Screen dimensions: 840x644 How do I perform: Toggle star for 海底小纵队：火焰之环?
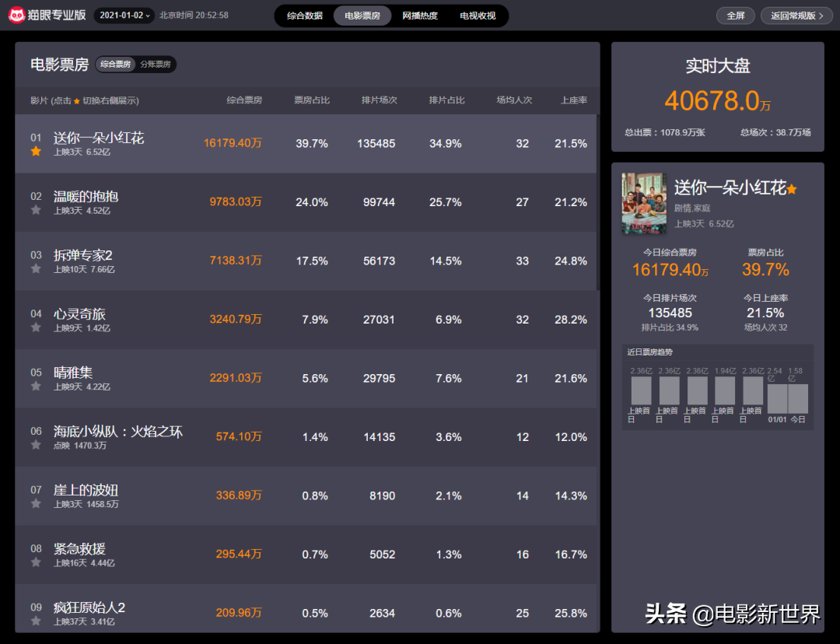[x=36, y=445]
